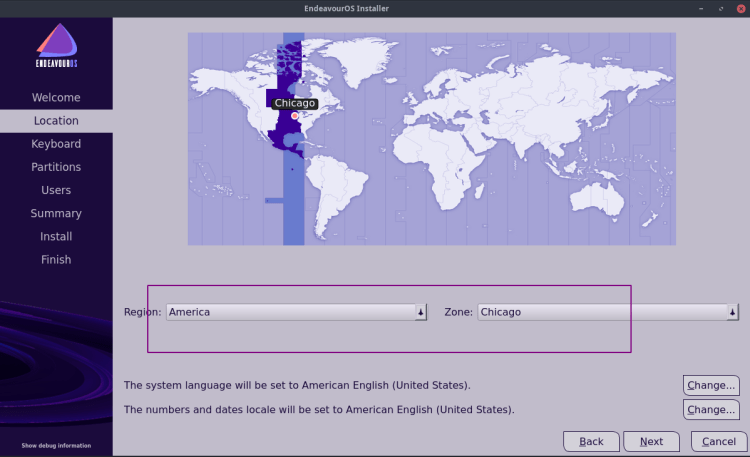Click Australia on the timezone map
This screenshot has width=750, height=457.
coord(597,199)
